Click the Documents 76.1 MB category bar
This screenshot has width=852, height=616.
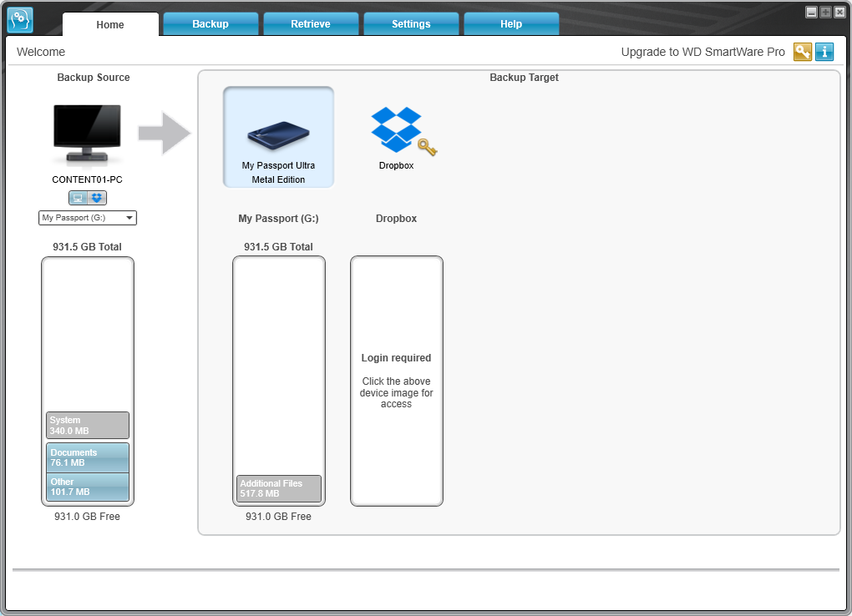click(x=88, y=457)
